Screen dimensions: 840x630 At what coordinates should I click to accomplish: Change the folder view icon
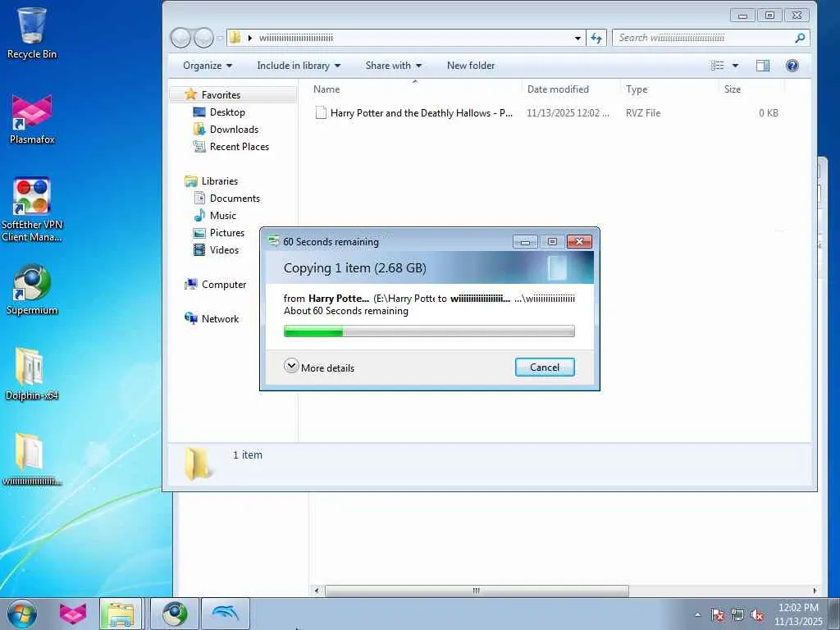717,66
